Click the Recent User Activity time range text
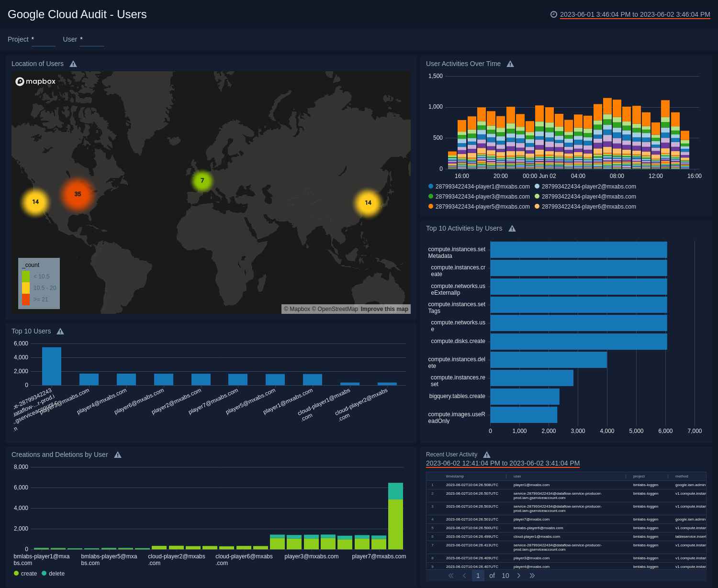 click(x=503, y=463)
